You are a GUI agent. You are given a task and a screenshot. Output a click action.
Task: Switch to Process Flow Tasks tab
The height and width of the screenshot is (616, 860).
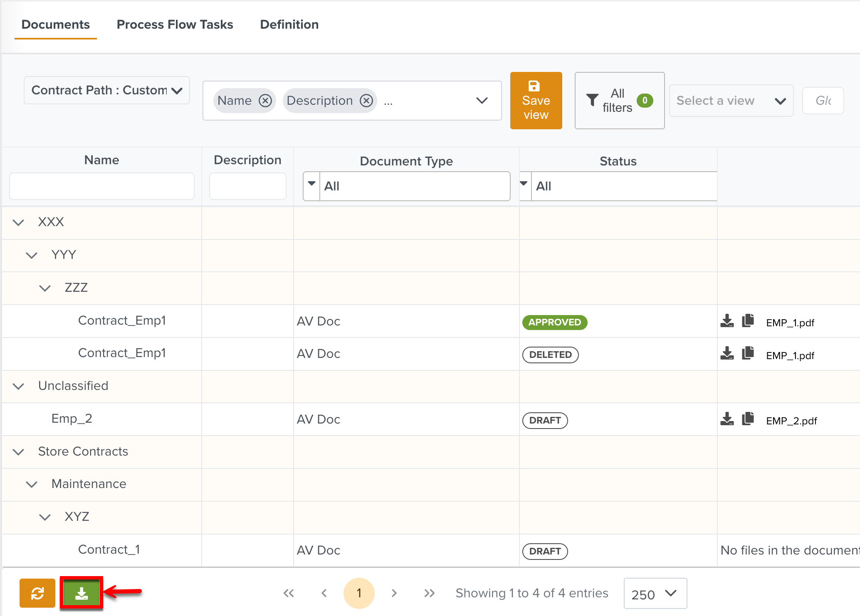175,25
